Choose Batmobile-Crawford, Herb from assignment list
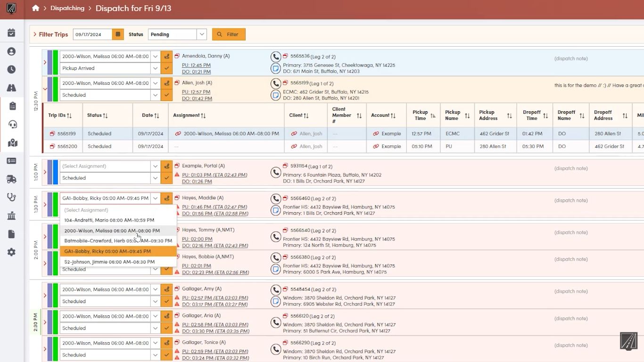The height and width of the screenshot is (362, 644). click(118, 241)
